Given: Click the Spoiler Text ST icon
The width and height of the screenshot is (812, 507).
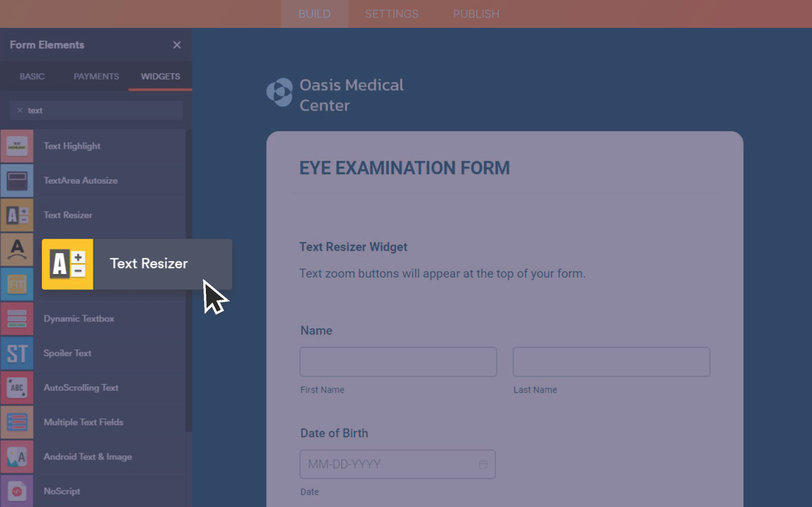Looking at the screenshot, I should coord(17,354).
